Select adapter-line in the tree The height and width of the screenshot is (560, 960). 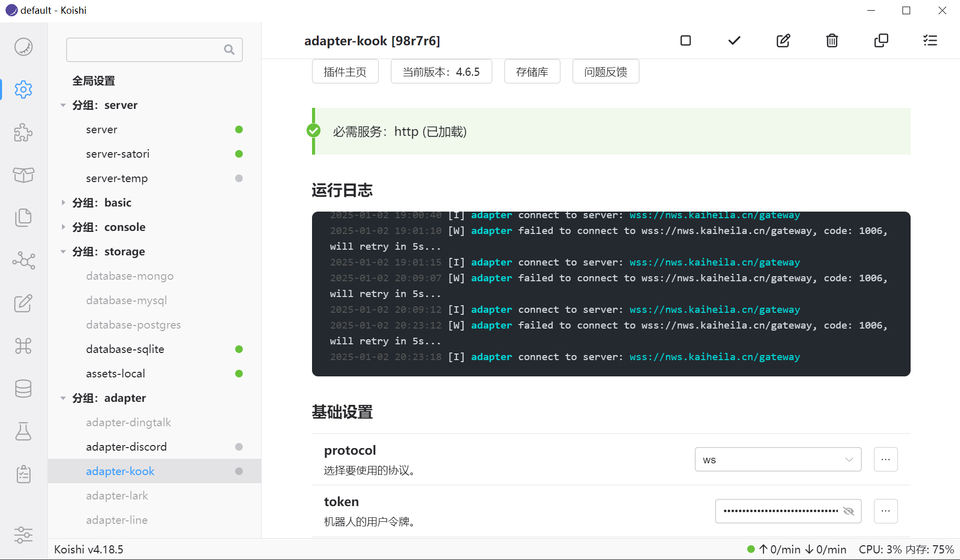(155, 520)
